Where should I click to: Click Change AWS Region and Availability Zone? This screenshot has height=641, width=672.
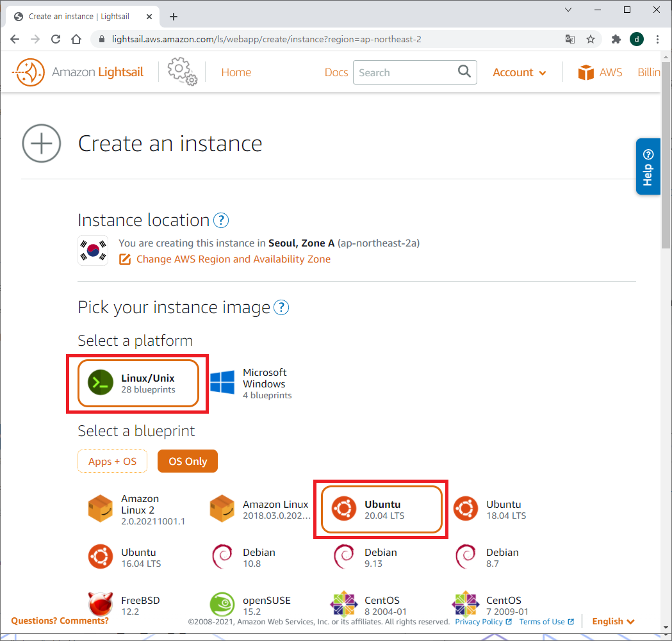pyautogui.click(x=233, y=259)
